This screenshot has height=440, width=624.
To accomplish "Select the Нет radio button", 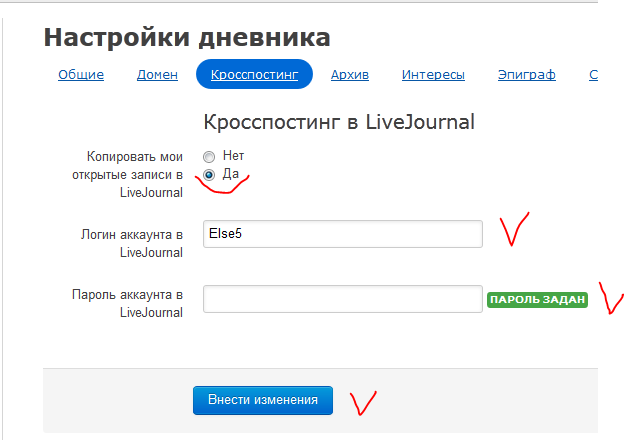I will [x=209, y=157].
